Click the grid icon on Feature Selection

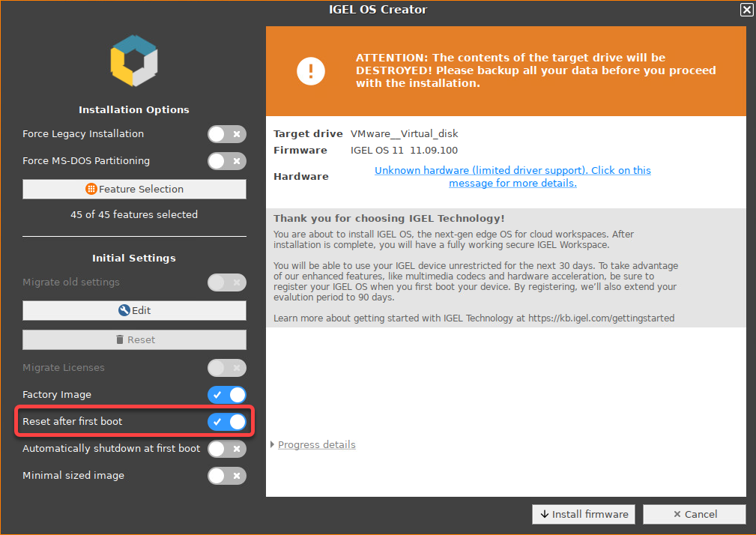click(x=91, y=189)
